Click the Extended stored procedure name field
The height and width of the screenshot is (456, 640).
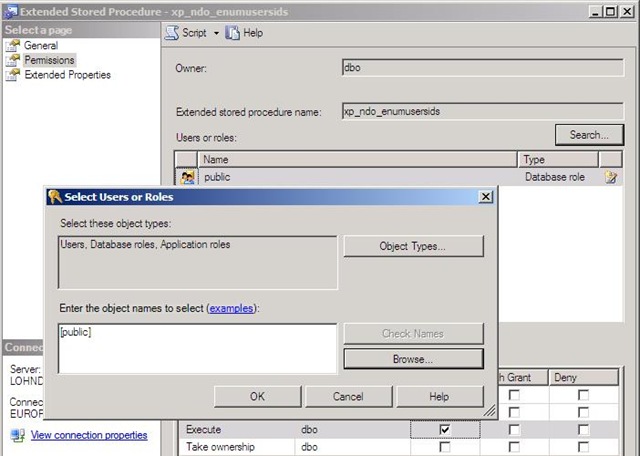[x=483, y=111]
